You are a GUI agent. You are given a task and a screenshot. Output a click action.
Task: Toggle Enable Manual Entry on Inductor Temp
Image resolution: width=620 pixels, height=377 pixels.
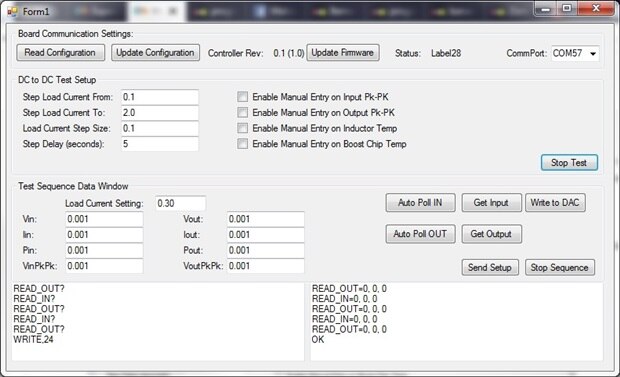(242, 128)
